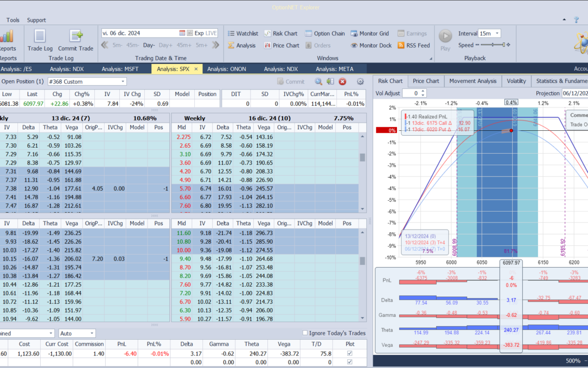Open the Price Chart window
The image size is (588, 368).
281,45
